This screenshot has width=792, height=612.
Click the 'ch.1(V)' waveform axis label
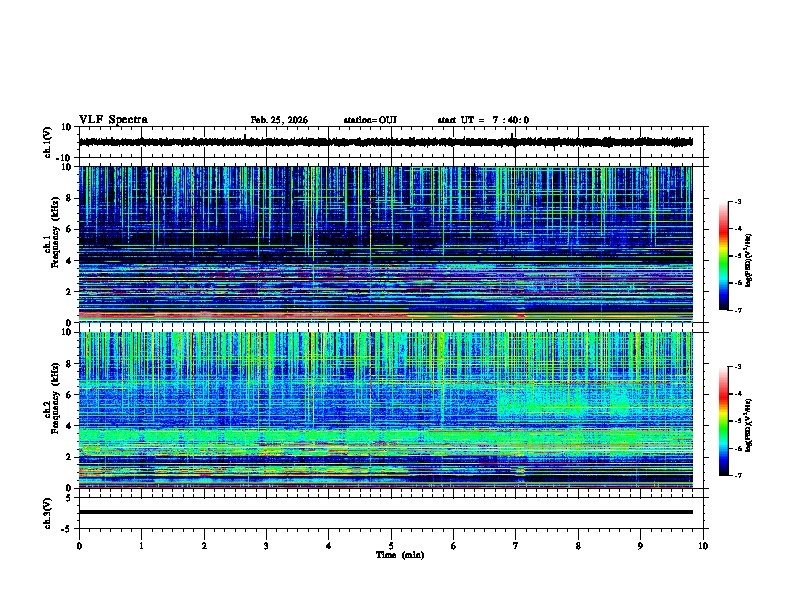tap(48, 142)
